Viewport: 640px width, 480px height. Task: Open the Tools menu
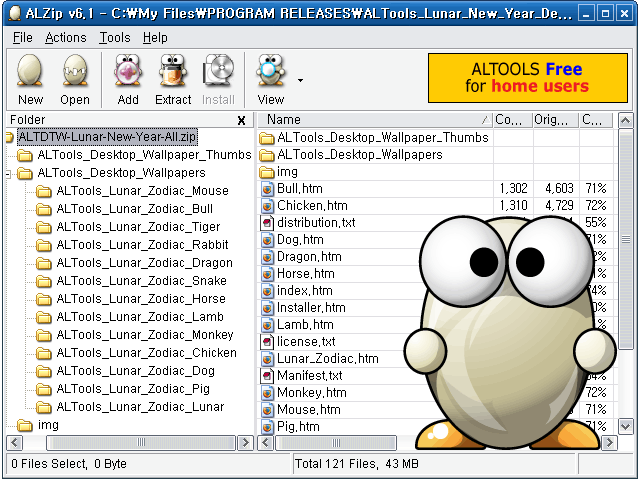pos(115,38)
